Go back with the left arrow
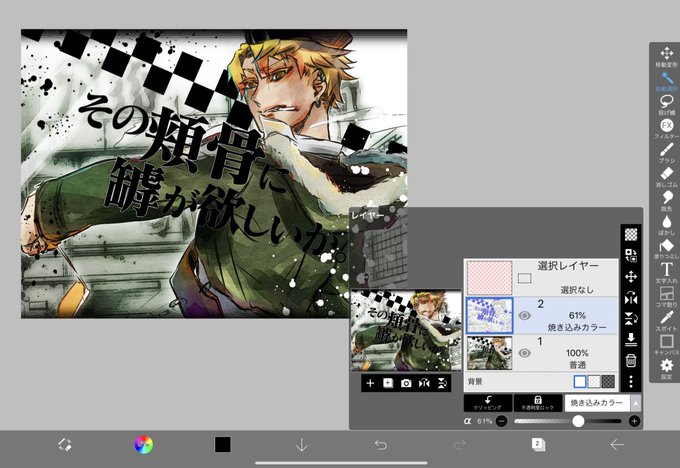This screenshot has height=468, width=680. (617, 445)
